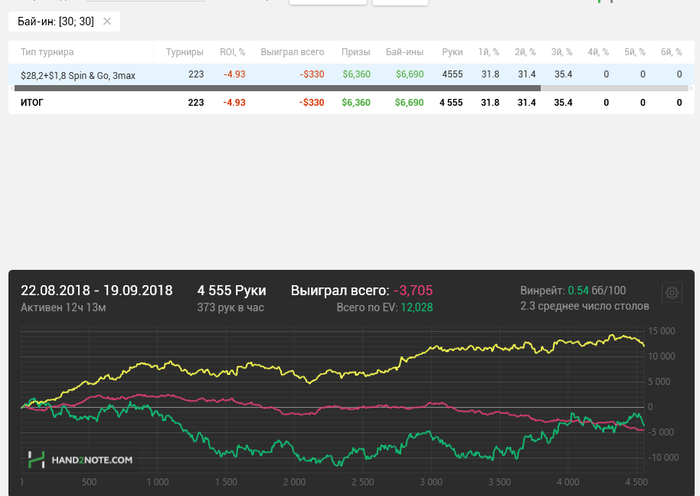The image size is (700, 496).
Task: Click the ИТОГ totals row
Action: [32, 102]
